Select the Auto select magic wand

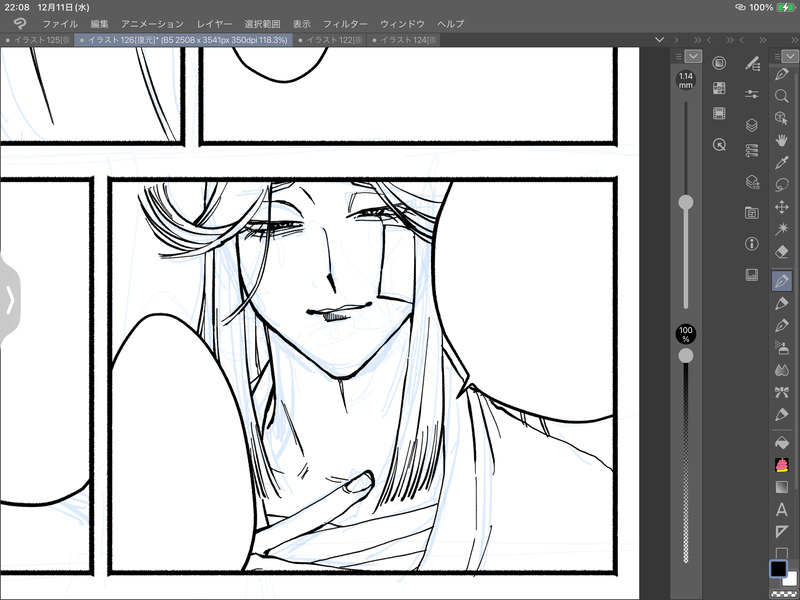(x=782, y=229)
